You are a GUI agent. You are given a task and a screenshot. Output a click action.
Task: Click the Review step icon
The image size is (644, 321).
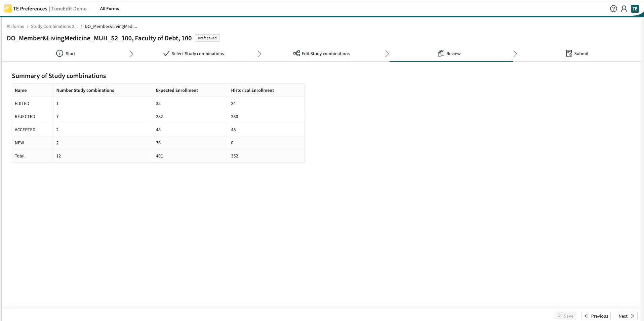pos(441,53)
